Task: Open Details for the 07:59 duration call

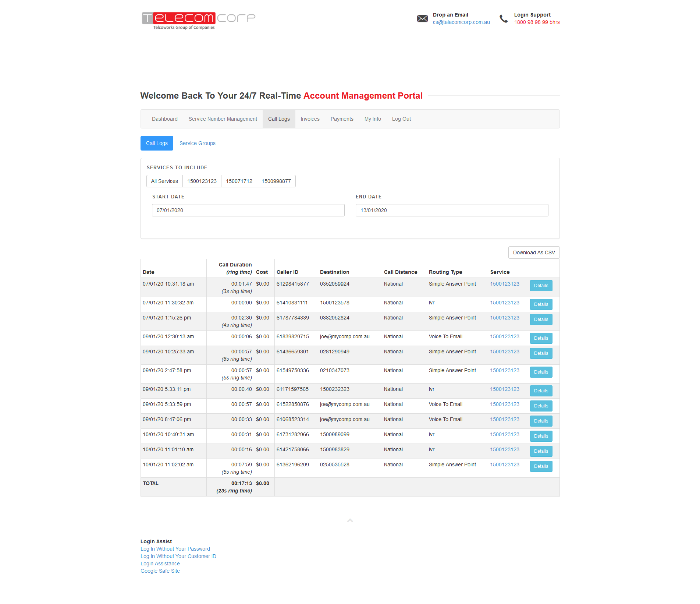Action: (x=541, y=466)
